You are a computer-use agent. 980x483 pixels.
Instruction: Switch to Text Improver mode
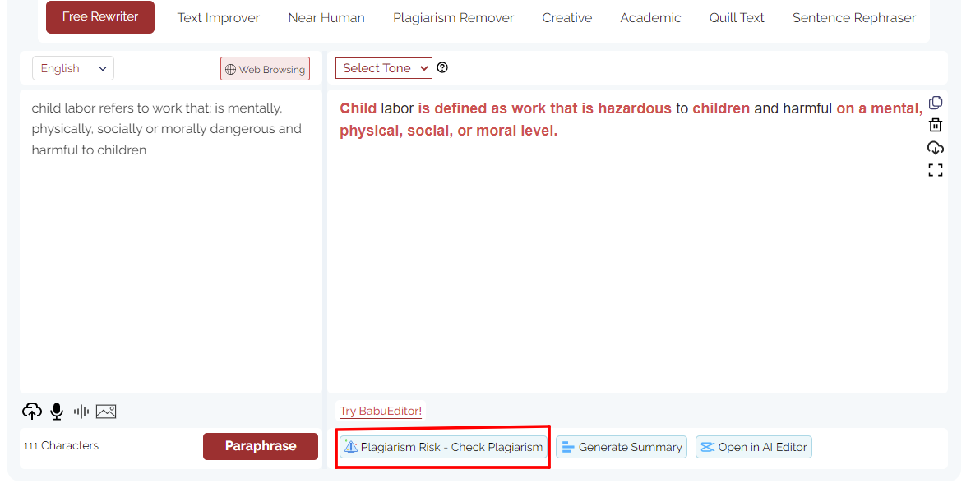tap(218, 18)
